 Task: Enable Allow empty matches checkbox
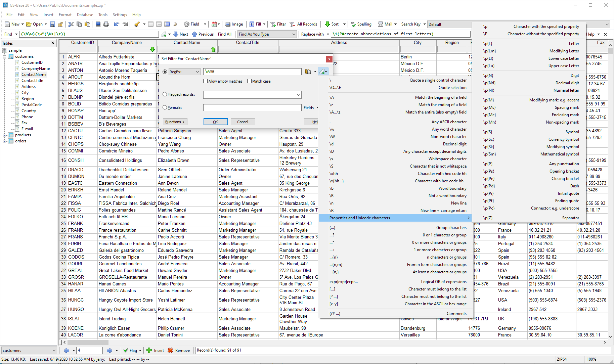tap(206, 81)
